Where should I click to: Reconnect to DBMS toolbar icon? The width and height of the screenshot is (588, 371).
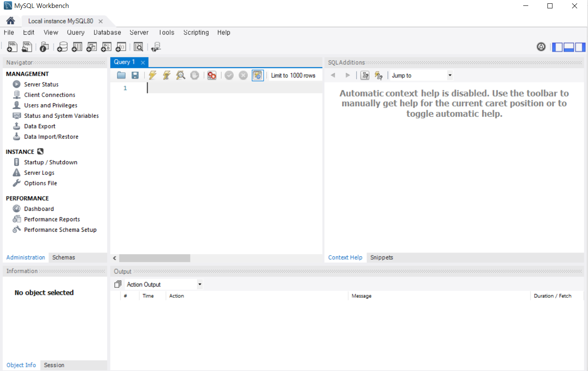pos(156,47)
